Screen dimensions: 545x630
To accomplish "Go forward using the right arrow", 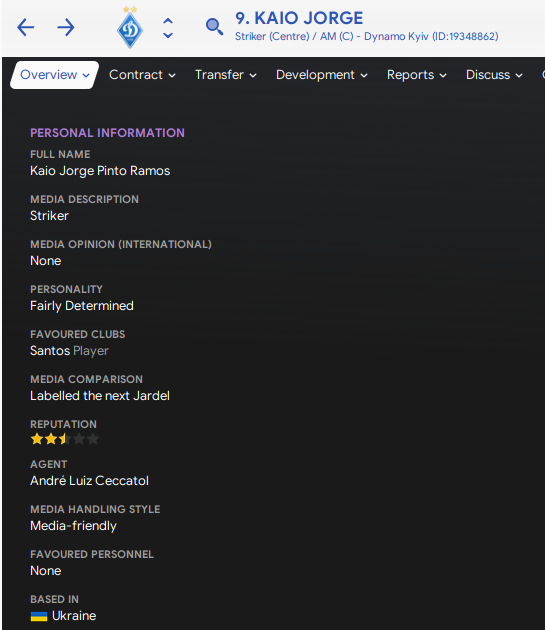I will tap(66, 27).
